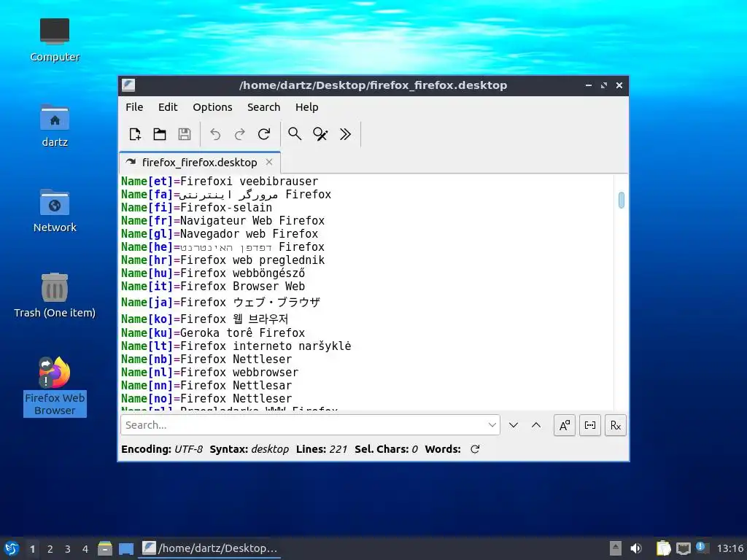The width and height of the screenshot is (747, 560).
Task: Click the Undo arrow icon
Action: 215,134
